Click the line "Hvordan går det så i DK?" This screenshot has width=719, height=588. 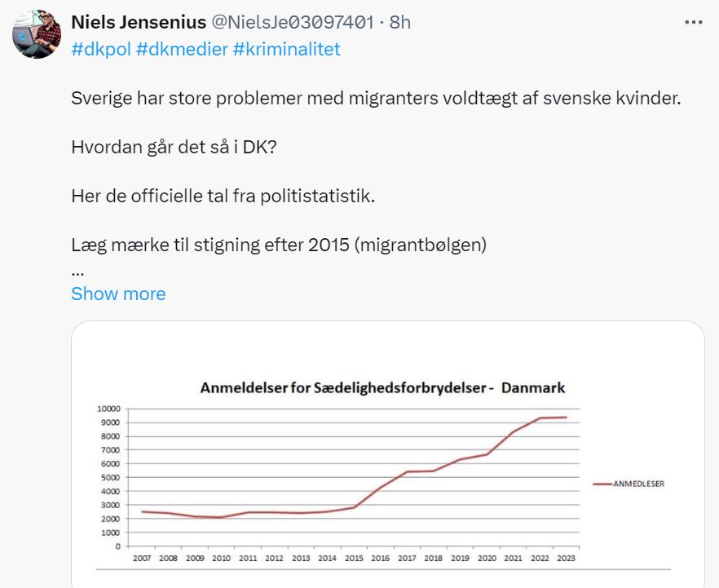(x=177, y=148)
